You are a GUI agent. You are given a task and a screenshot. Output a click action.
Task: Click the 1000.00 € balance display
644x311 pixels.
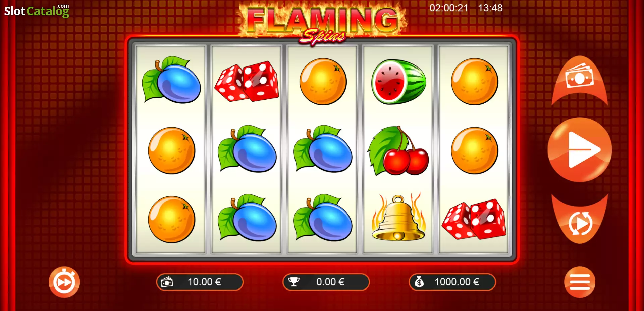(x=452, y=282)
